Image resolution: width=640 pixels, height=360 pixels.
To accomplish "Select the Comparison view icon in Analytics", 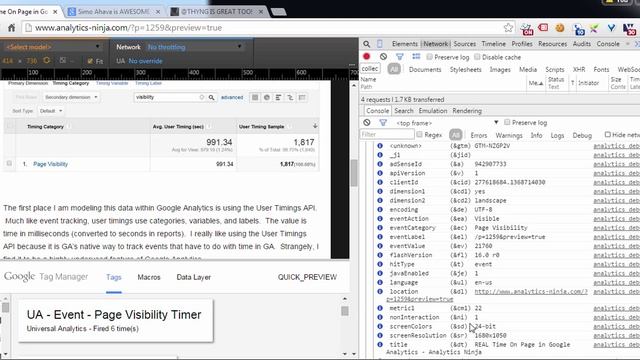I will tap(290, 98).
